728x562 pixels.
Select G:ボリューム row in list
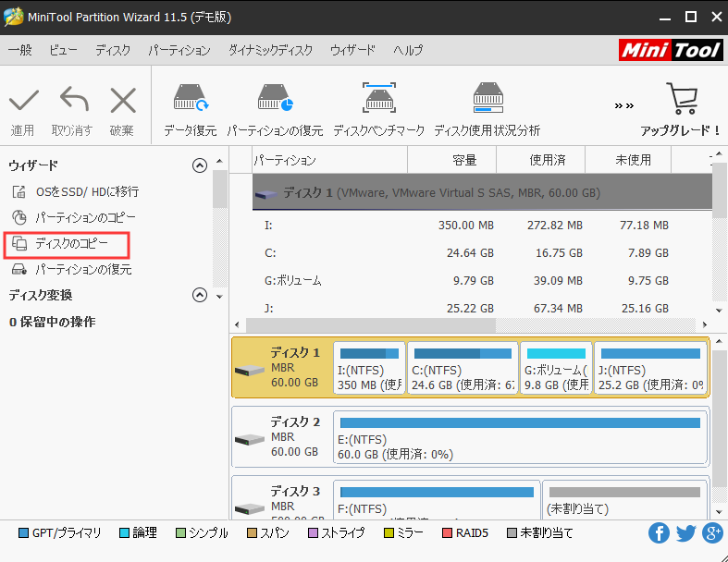coord(482,281)
